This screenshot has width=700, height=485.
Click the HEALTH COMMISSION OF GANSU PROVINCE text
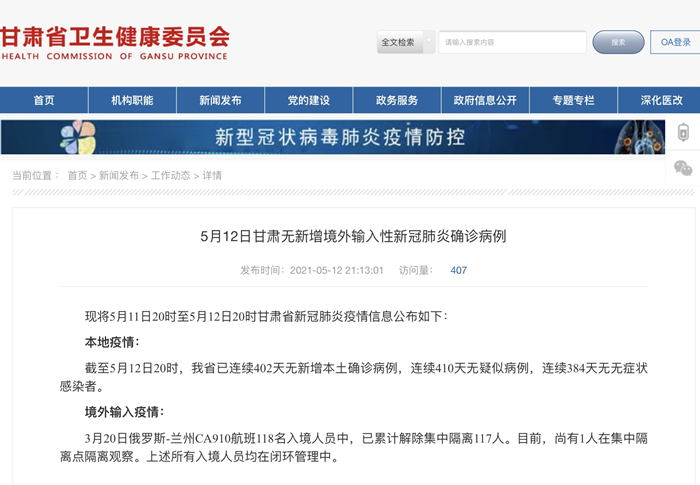(114, 56)
